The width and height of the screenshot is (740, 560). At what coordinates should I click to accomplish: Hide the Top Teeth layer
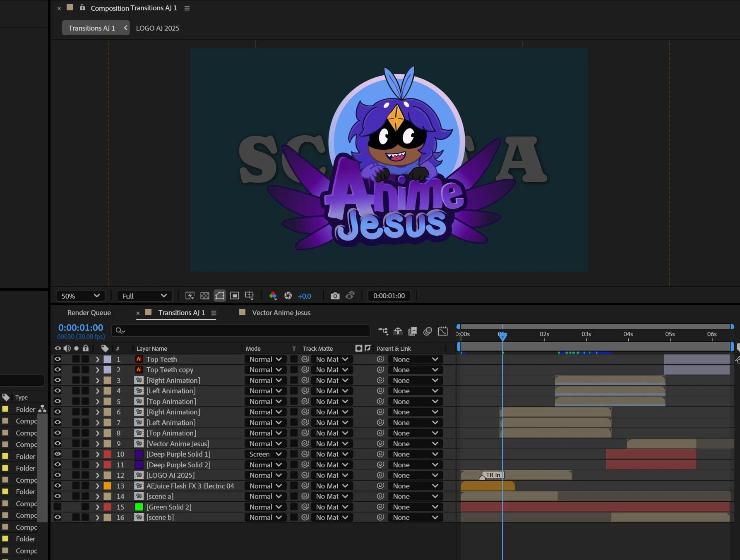(58, 359)
